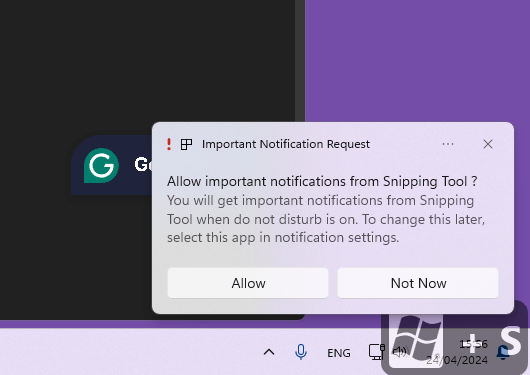Click the 'Important Notification Request' title text

(x=286, y=144)
